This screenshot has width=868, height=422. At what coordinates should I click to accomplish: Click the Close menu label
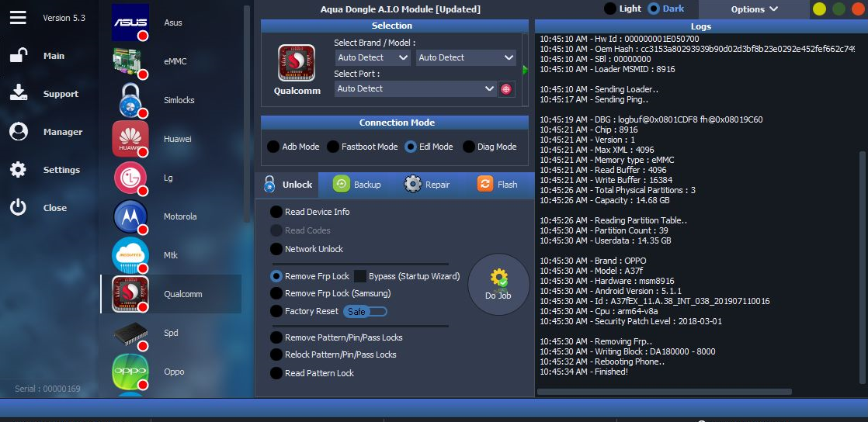55,208
